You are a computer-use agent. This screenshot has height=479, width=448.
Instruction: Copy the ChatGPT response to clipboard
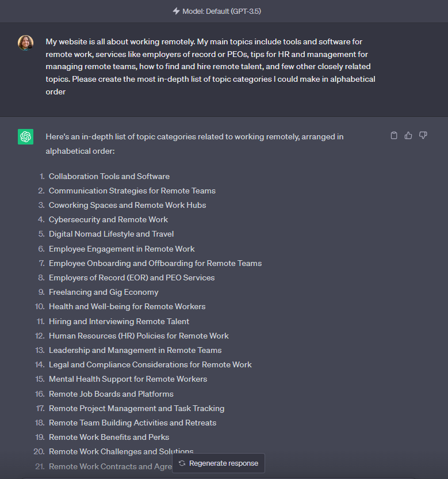click(x=394, y=135)
